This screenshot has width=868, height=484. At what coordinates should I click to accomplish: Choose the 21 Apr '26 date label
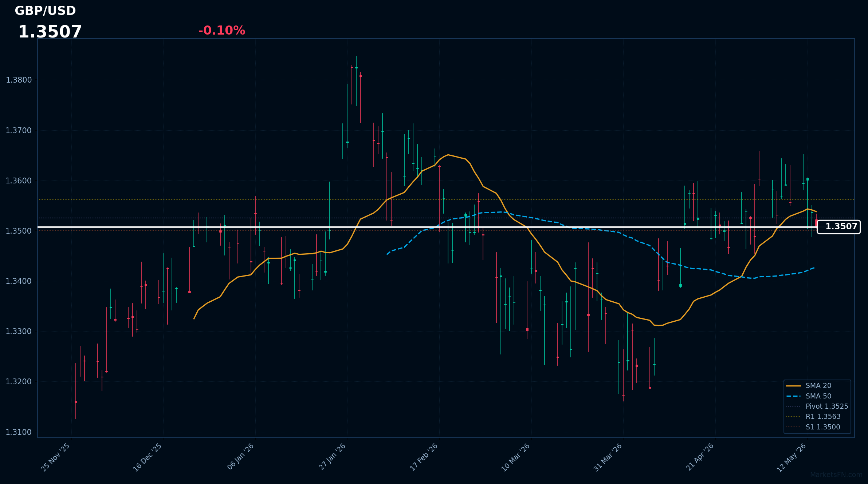(x=700, y=457)
